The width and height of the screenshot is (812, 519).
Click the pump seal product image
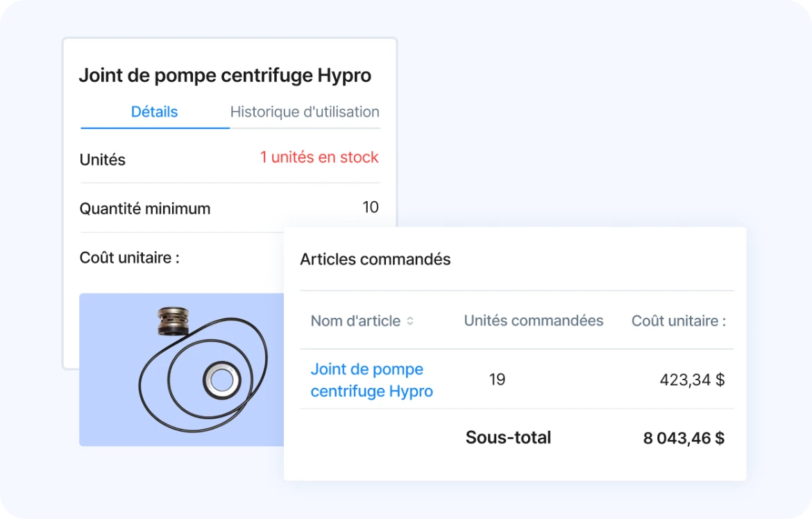tap(181, 370)
